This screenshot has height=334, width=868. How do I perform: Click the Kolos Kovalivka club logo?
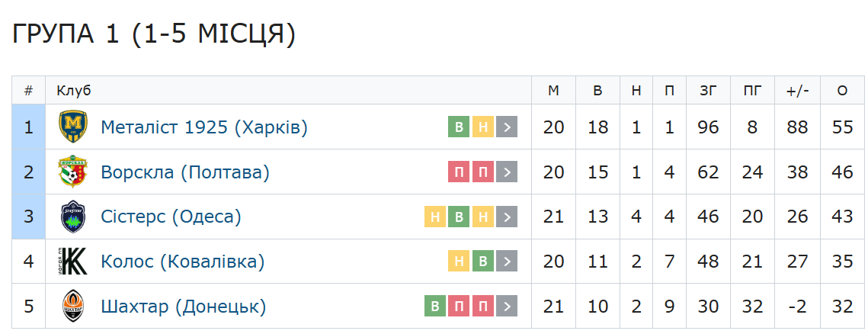click(x=74, y=262)
